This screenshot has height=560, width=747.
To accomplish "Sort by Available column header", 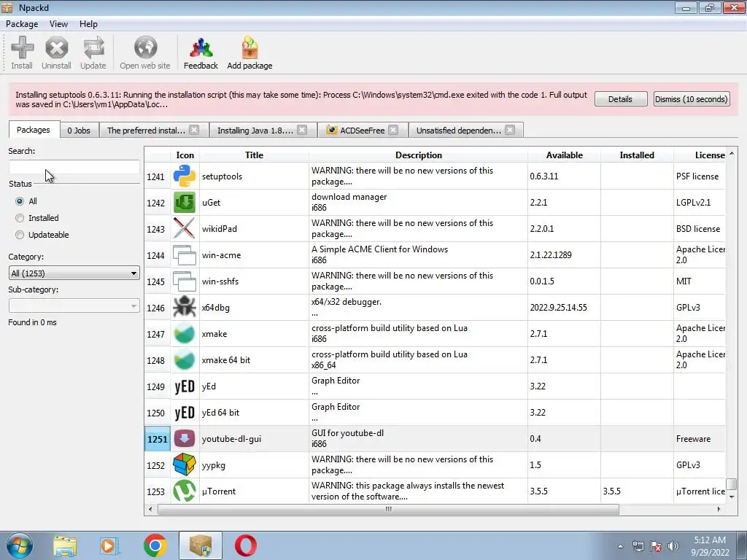I will 564,155.
